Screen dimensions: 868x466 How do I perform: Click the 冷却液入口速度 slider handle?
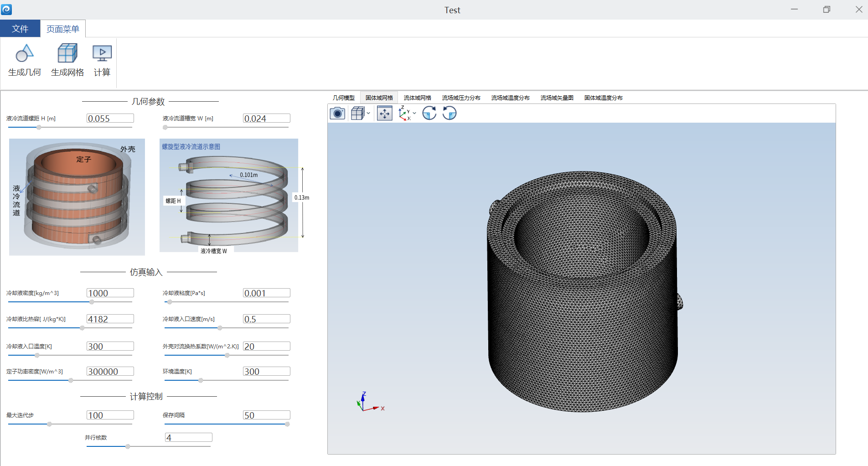click(220, 328)
